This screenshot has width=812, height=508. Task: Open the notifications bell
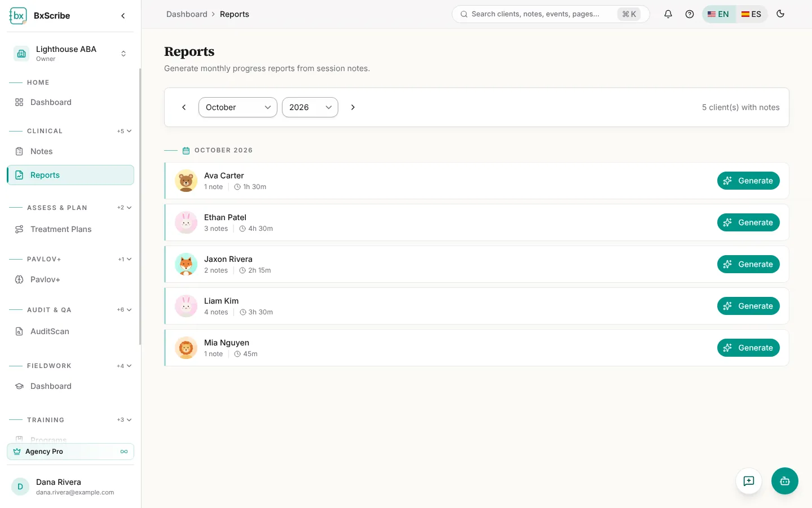(x=668, y=14)
